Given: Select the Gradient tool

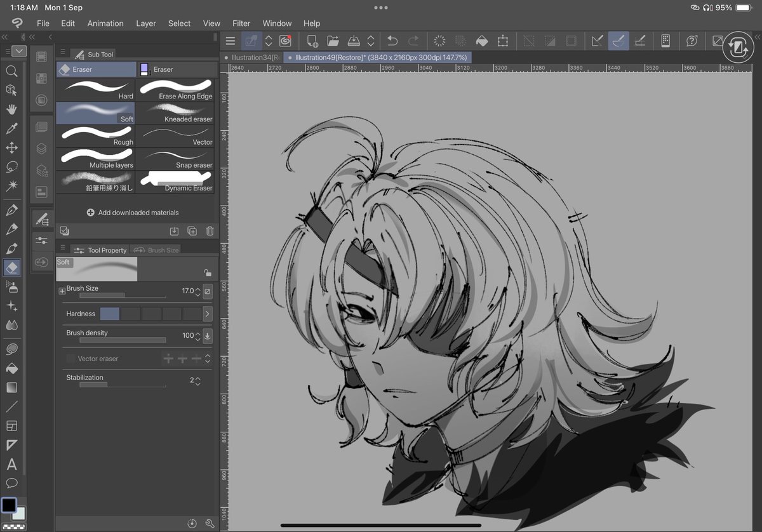Looking at the screenshot, I should pyautogui.click(x=11, y=387).
